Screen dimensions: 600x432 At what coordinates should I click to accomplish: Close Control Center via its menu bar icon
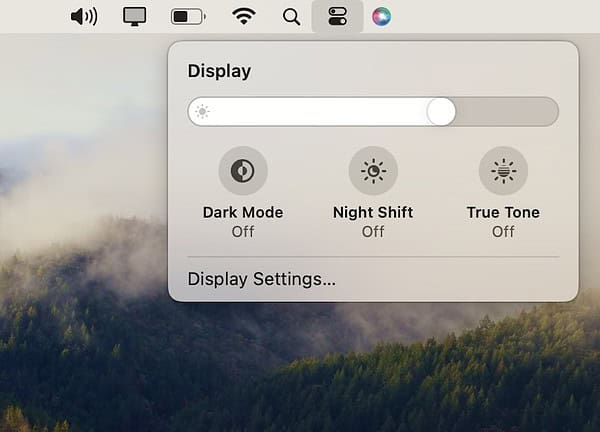(337, 16)
